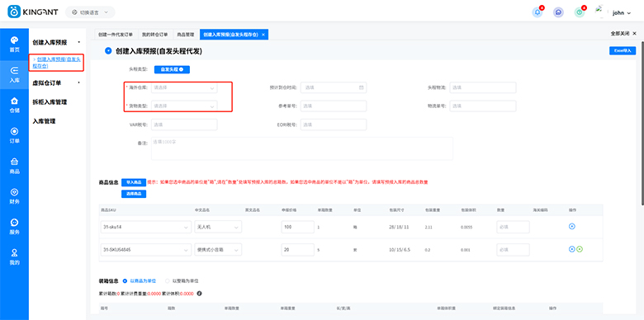Open the 入库 sidebar section
The height and width of the screenshot is (320, 644).
click(14, 75)
